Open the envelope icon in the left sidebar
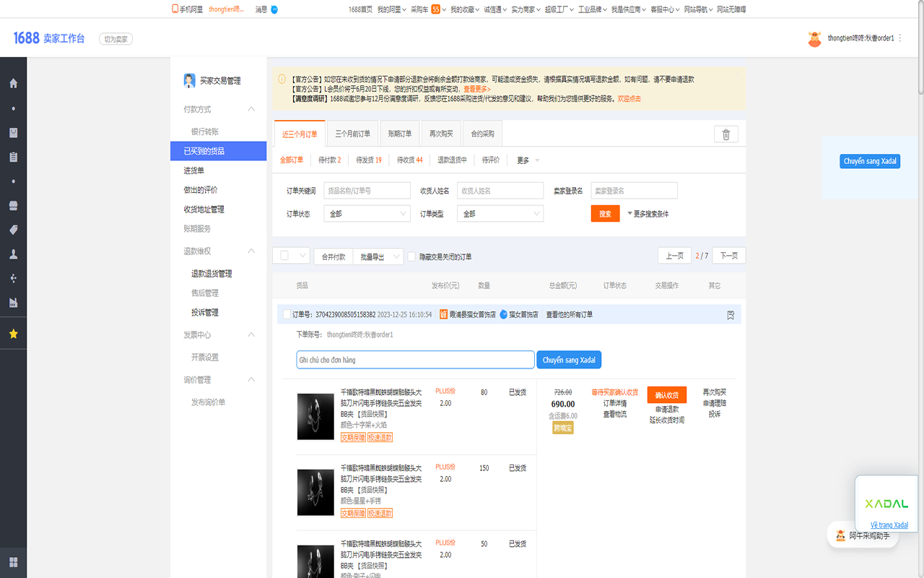 (x=13, y=132)
